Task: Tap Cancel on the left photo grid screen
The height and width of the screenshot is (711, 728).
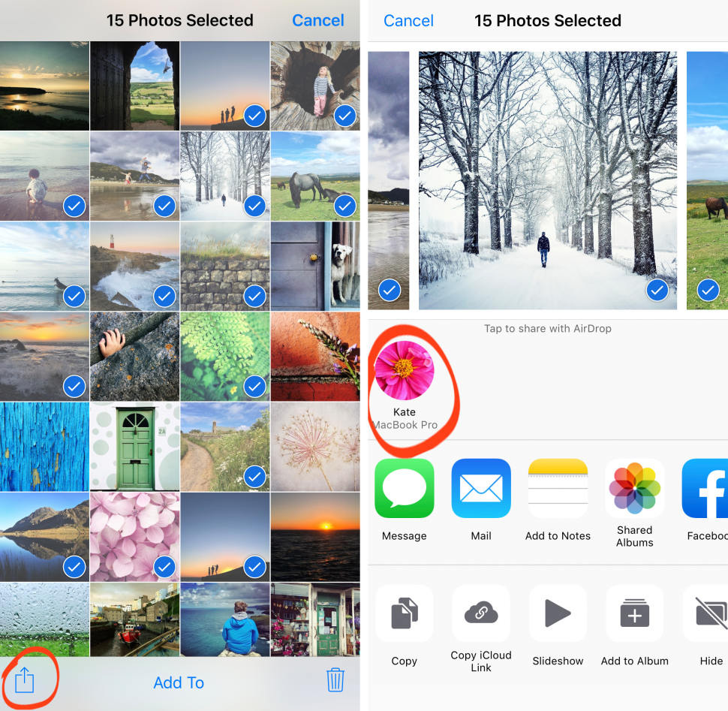Action: coord(317,20)
